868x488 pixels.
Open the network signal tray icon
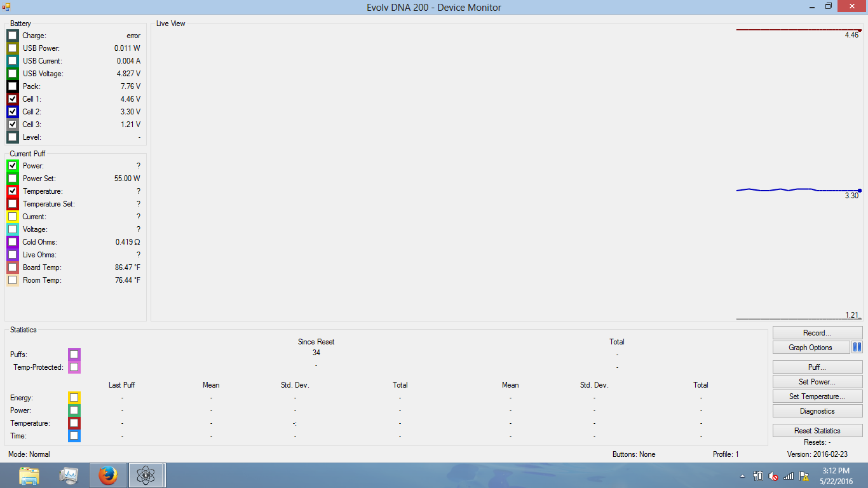coord(789,476)
